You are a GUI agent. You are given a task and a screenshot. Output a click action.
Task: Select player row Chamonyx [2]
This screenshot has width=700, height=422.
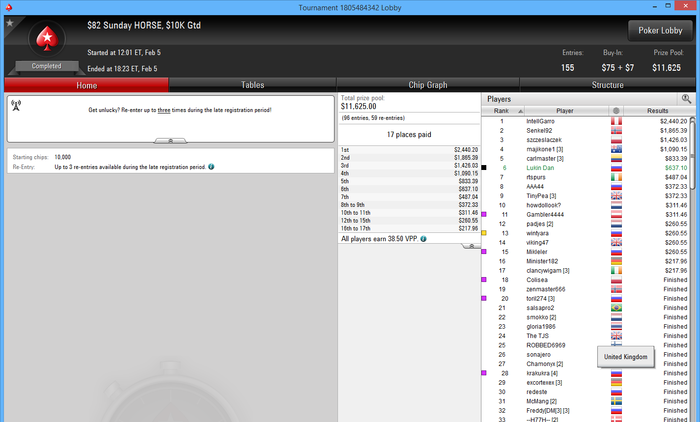[x=586, y=364]
